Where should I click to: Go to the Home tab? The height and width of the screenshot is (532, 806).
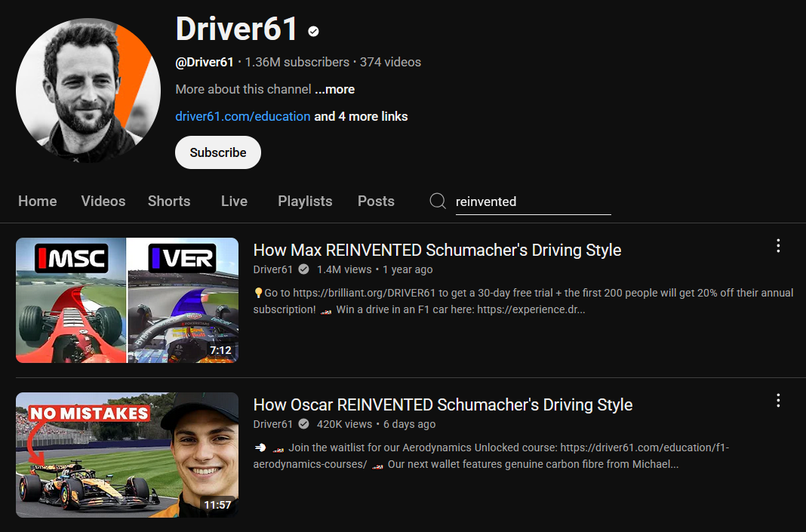(38, 201)
